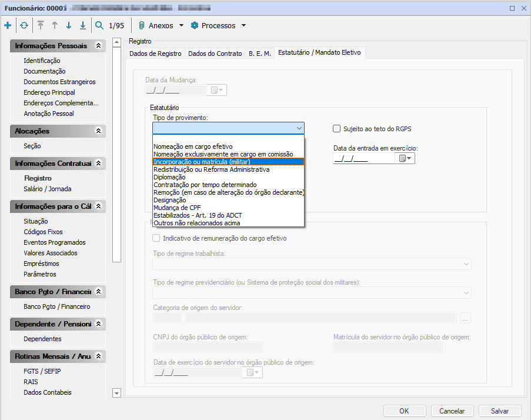Choose Estabilizados - Art. 19 do ADCT
Screen dimensions: 531x420
(229, 215)
